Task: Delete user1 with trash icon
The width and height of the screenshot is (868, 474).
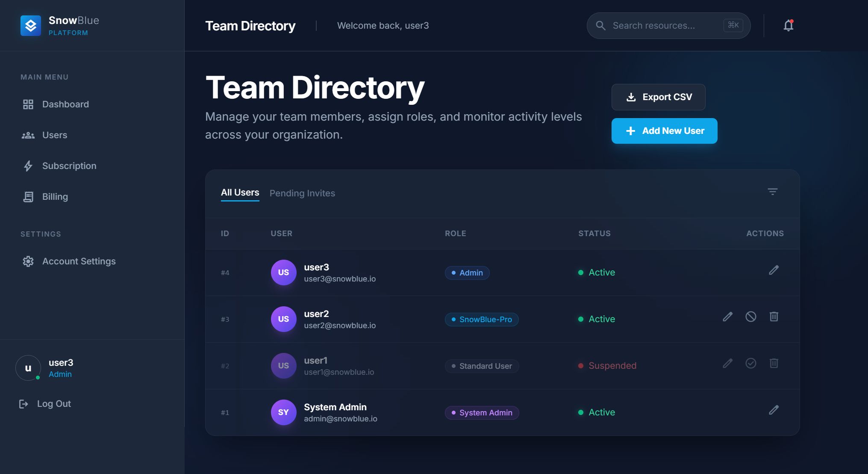Action: pyautogui.click(x=774, y=364)
